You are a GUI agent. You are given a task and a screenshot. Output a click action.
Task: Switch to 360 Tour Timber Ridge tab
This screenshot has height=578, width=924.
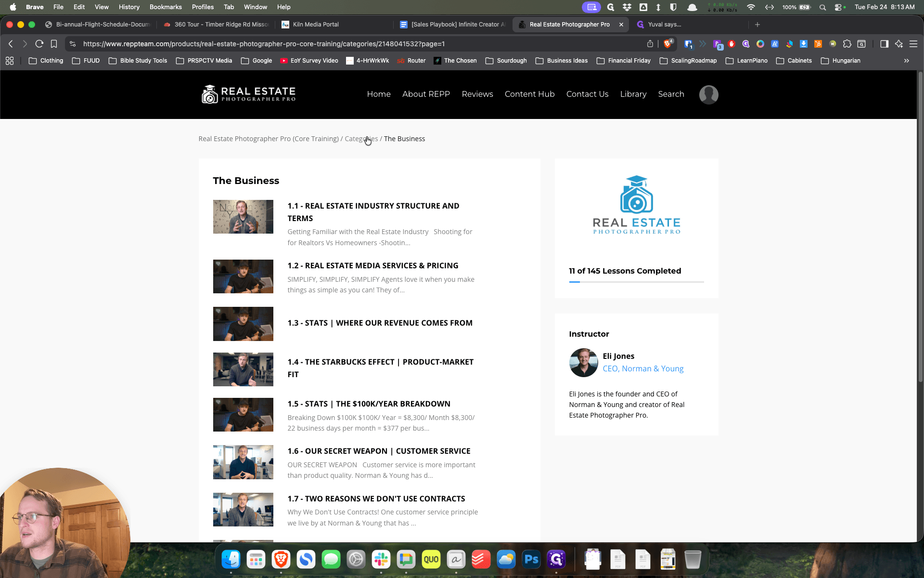[x=216, y=25]
